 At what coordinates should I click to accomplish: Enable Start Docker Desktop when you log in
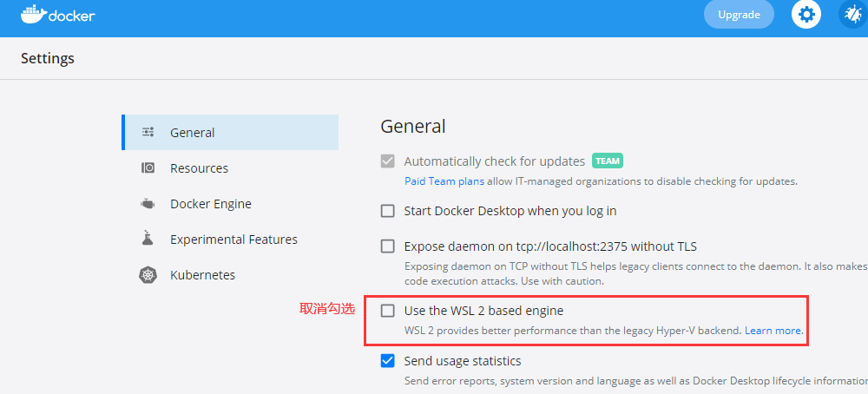point(387,211)
